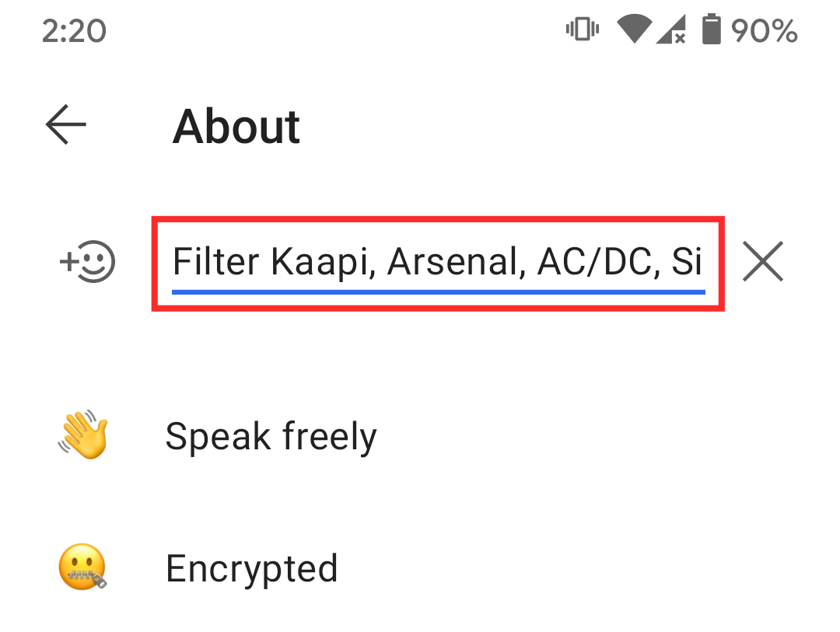The width and height of the screenshot is (840, 632).
Task: Tap the zipper-mouth face emoji
Action: [x=82, y=568]
